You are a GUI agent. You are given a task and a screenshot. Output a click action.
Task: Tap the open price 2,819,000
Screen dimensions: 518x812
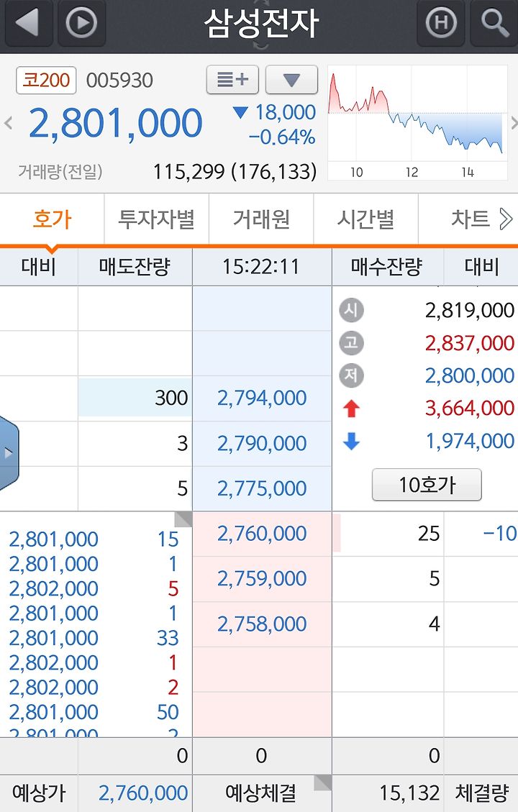[x=470, y=310]
